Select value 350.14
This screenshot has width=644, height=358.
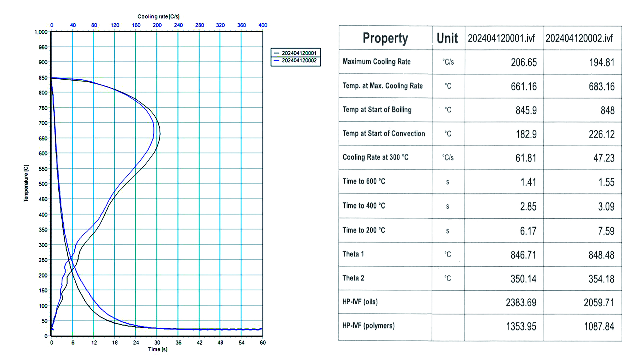(523, 279)
